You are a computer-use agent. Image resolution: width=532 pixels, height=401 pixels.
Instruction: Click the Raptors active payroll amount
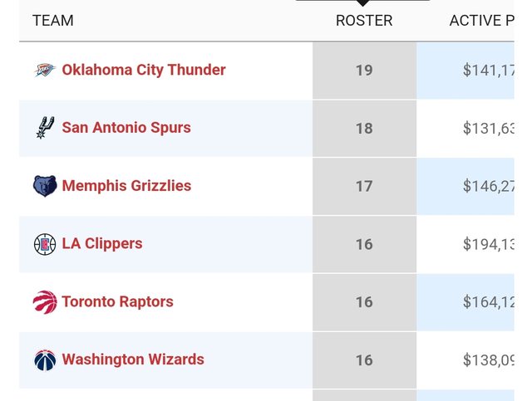pos(489,303)
